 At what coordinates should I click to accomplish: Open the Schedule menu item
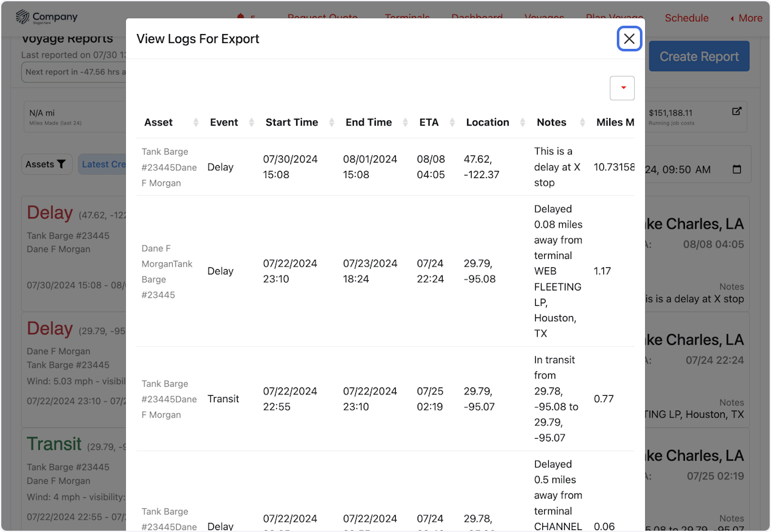pyautogui.click(x=686, y=18)
